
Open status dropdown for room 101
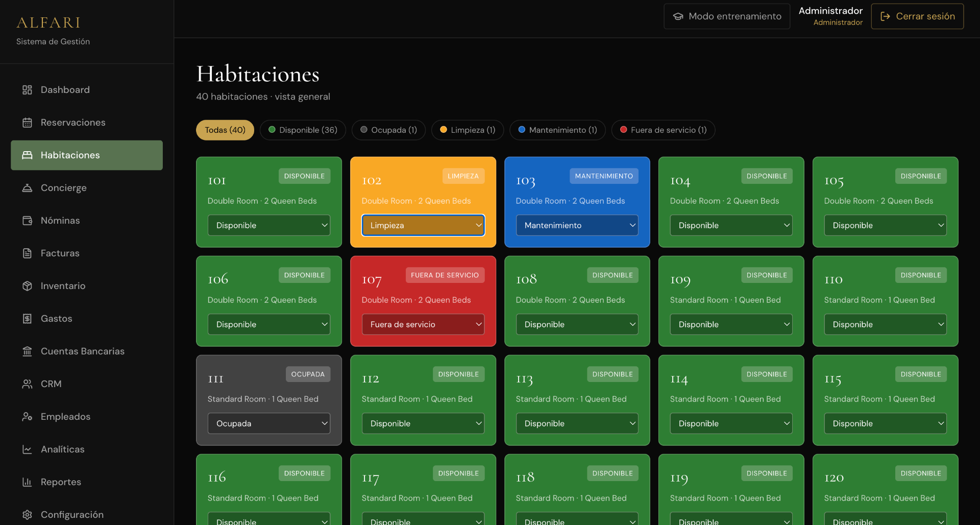tap(269, 225)
